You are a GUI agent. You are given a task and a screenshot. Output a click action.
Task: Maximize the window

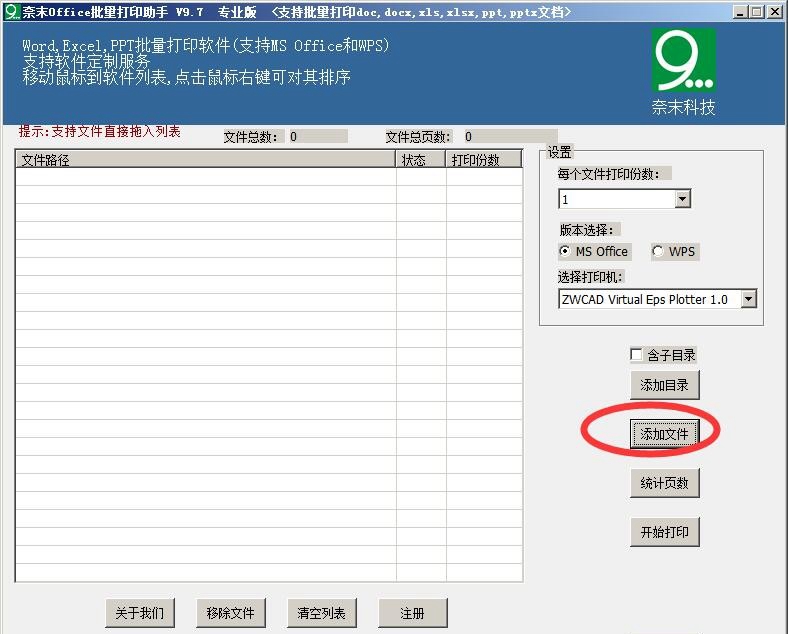click(x=756, y=12)
